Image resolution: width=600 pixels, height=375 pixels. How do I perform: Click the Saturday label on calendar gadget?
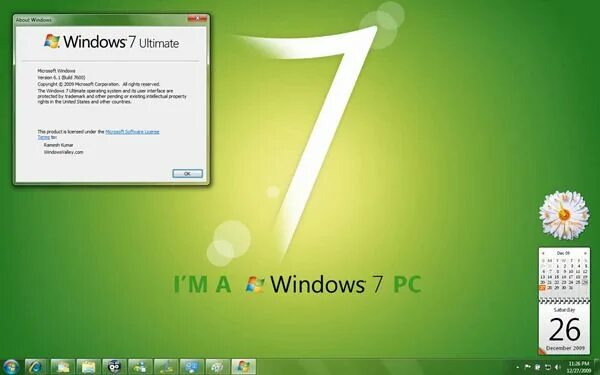[x=564, y=310]
